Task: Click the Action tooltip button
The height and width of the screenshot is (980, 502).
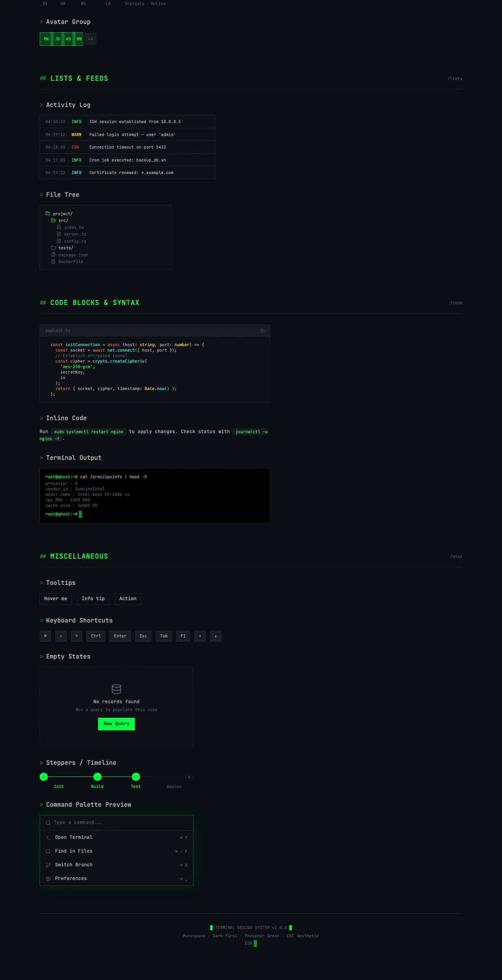Action: click(128, 599)
